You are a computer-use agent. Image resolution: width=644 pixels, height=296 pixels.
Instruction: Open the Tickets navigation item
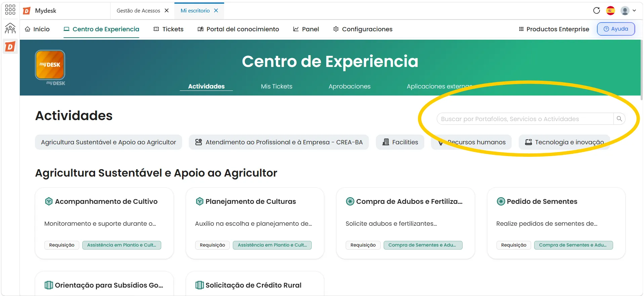[168, 29]
